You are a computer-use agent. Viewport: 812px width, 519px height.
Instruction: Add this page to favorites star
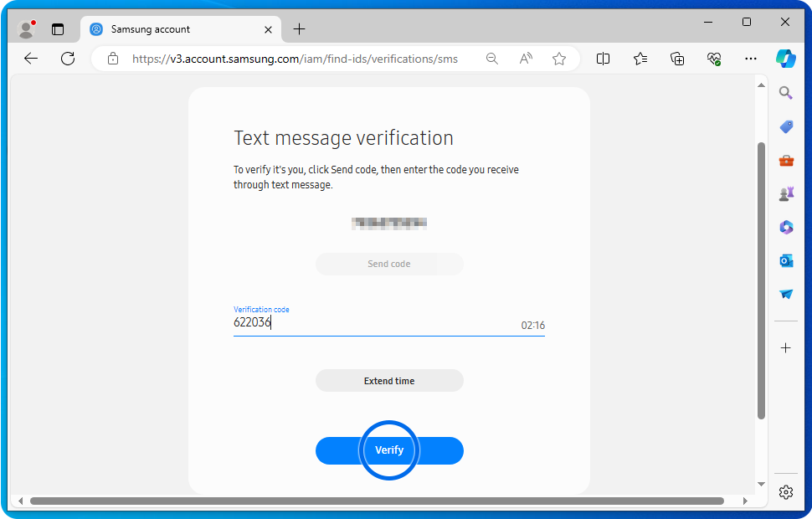[559, 59]
